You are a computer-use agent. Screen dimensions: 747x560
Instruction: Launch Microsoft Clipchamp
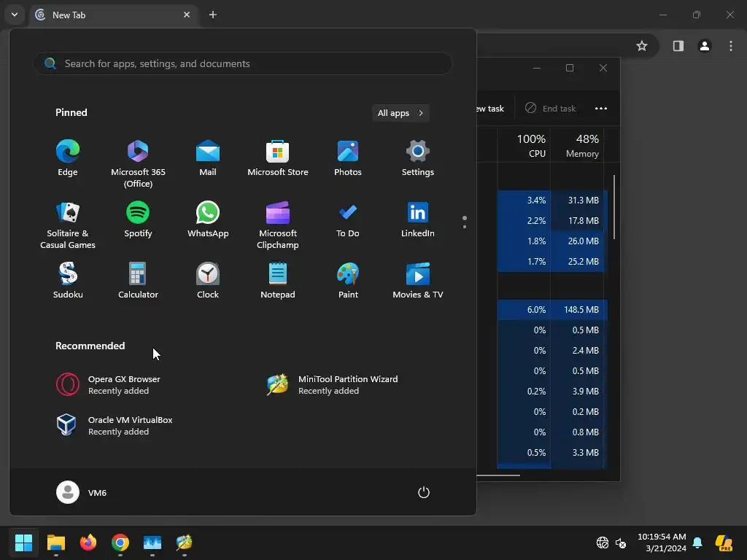point(278,225)
